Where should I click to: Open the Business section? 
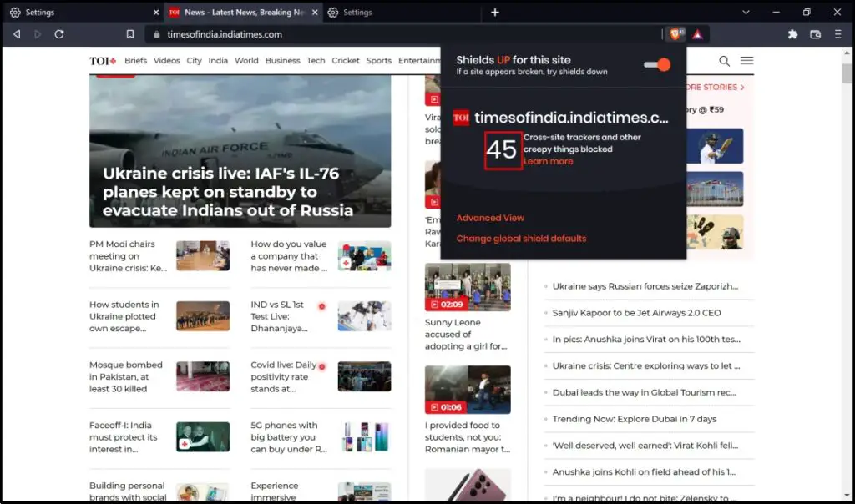coord(282,60)
